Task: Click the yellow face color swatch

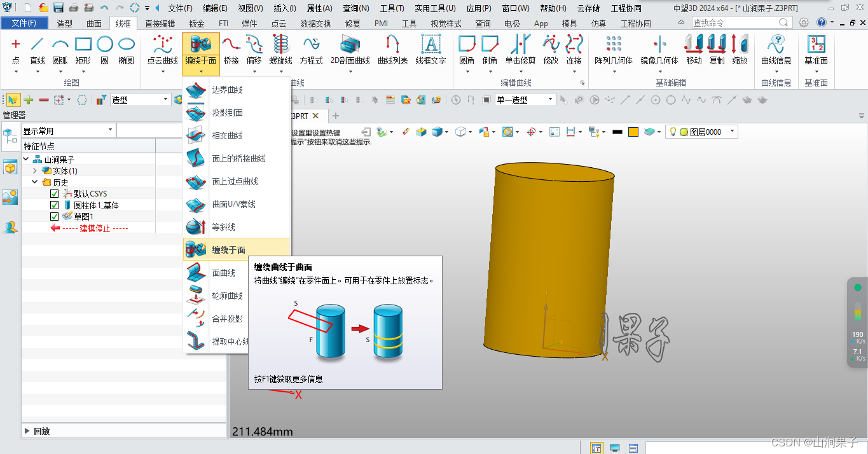Action: (x=633, y=132)
